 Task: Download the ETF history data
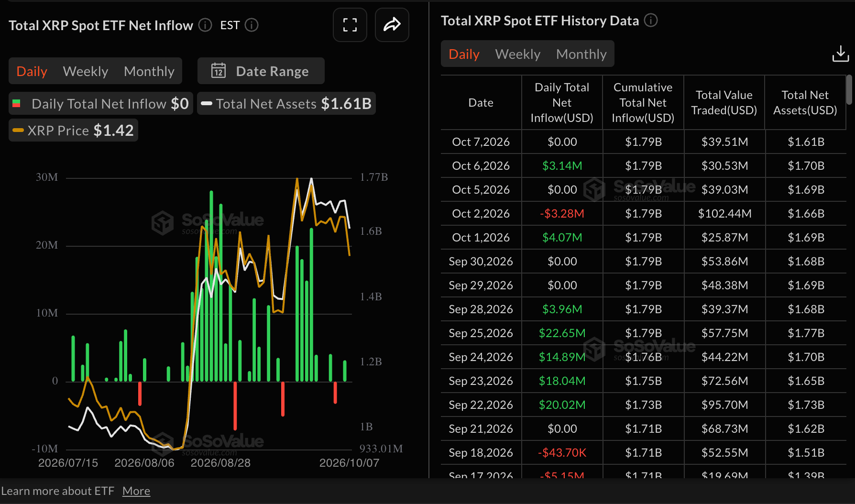(x=840, y=54)
